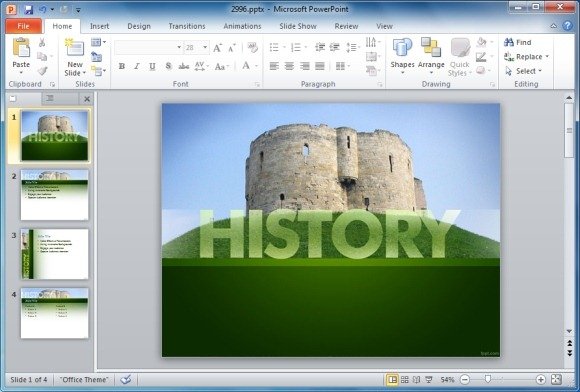Image resolution: width=580 pixels, height=392 pixels.
Task: Open the Select dropdown in Editing
Action: 523,71
